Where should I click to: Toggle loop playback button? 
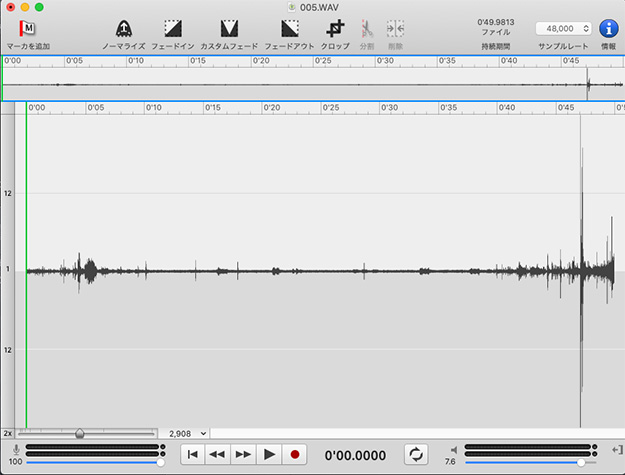(417, 454)
